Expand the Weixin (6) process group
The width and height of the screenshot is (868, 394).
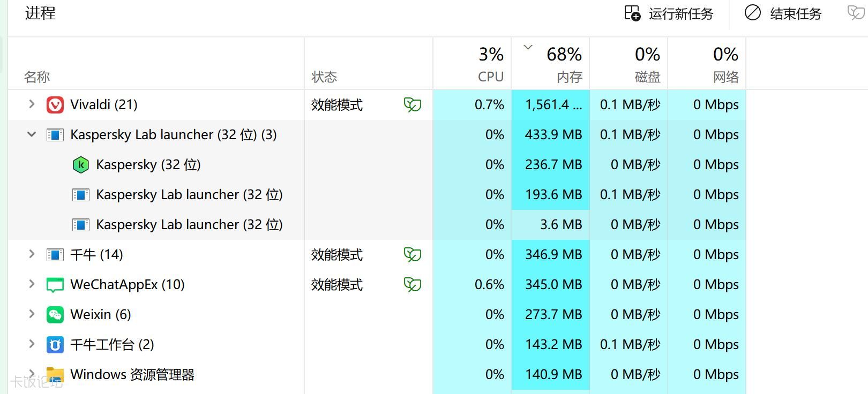pos(32,314)
